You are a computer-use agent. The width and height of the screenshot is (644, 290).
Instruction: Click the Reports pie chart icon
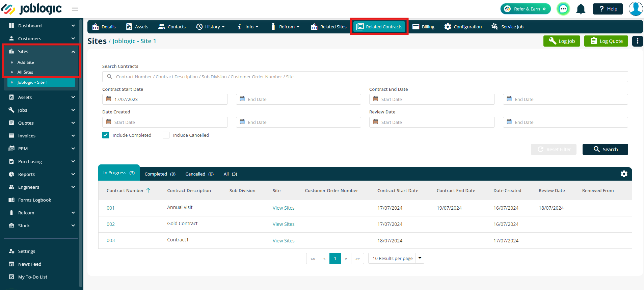click(11, 174)
